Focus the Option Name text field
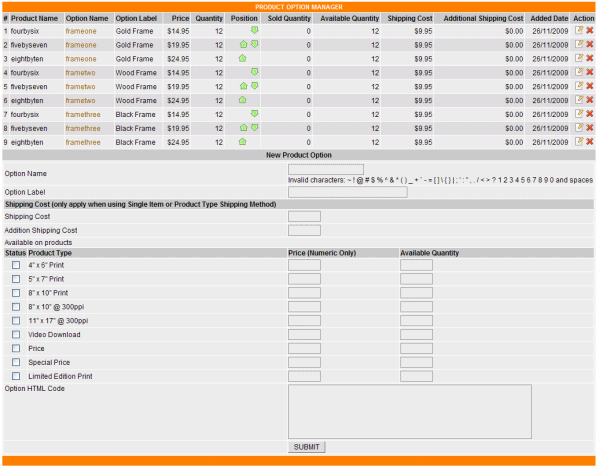The height and width of the screenshot is (468, 599). (326, 170)
